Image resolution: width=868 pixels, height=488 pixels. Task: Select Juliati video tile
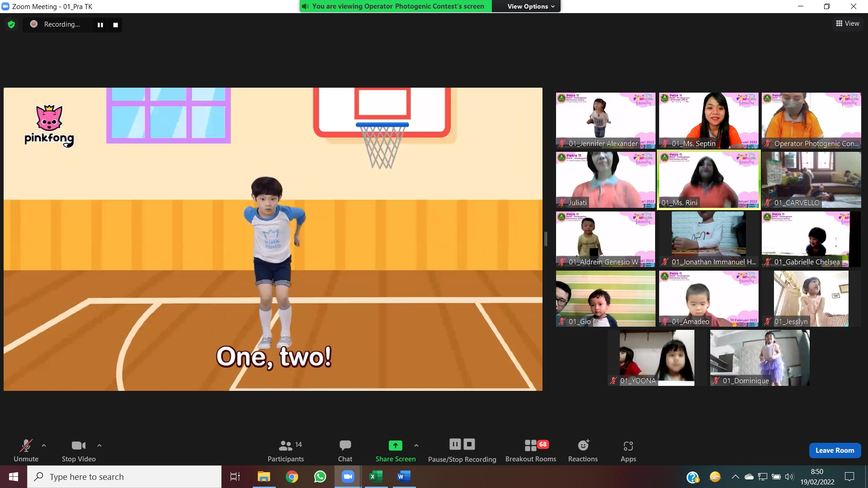[605, 180]
